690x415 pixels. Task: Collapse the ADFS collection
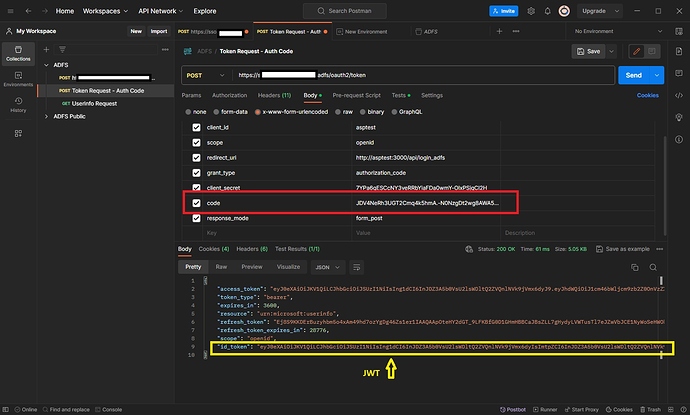click(x=46, y=65)
